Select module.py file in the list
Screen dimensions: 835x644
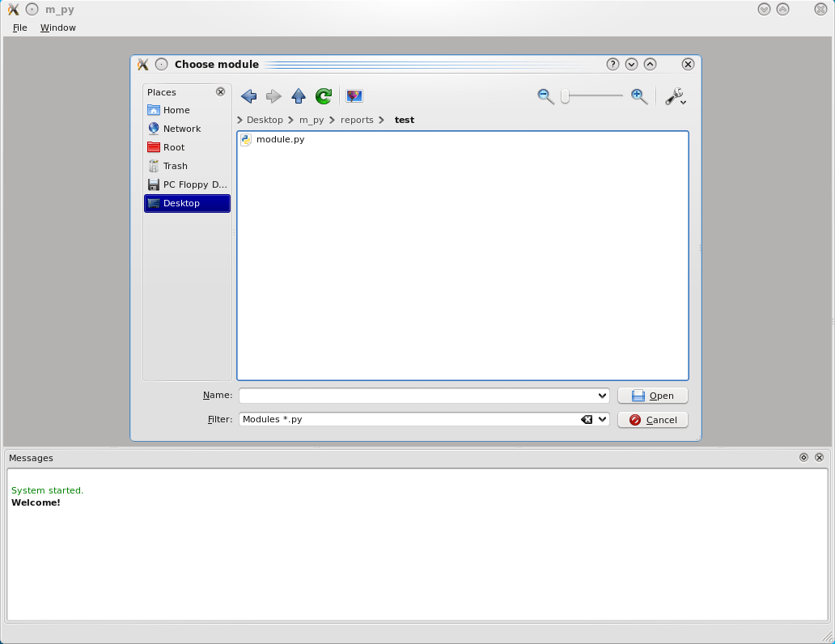[x=279, y=139]
